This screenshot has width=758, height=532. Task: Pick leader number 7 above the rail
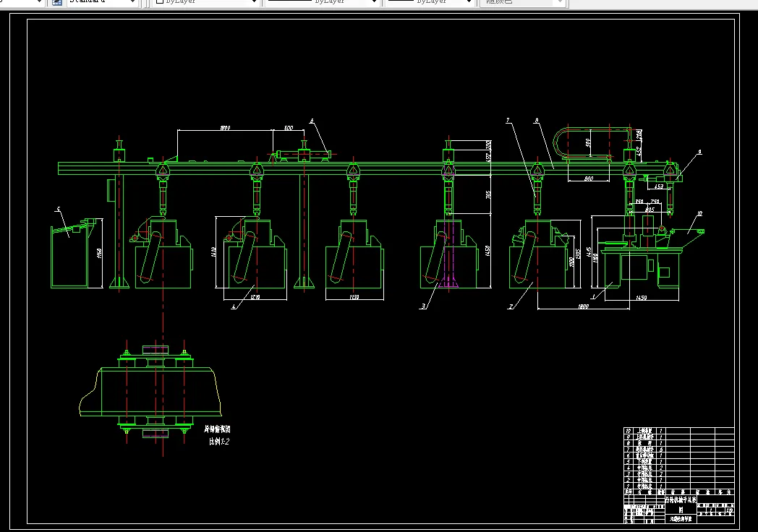[x=508, y=120]
